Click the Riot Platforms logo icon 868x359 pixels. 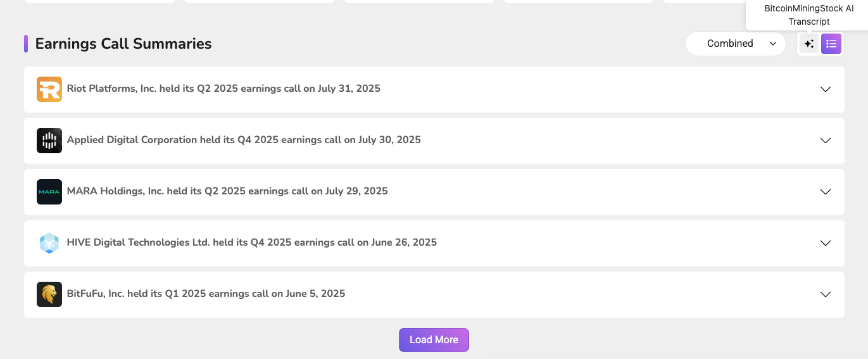point(49,89)
